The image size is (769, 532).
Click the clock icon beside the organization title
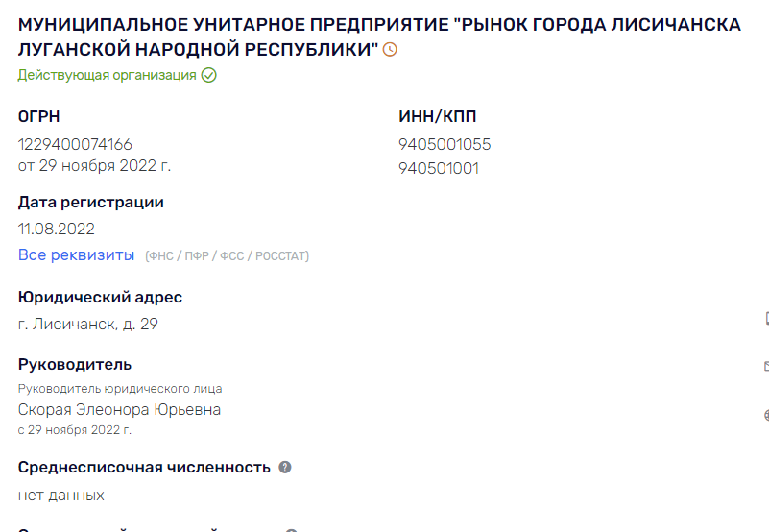click(390, 50)
